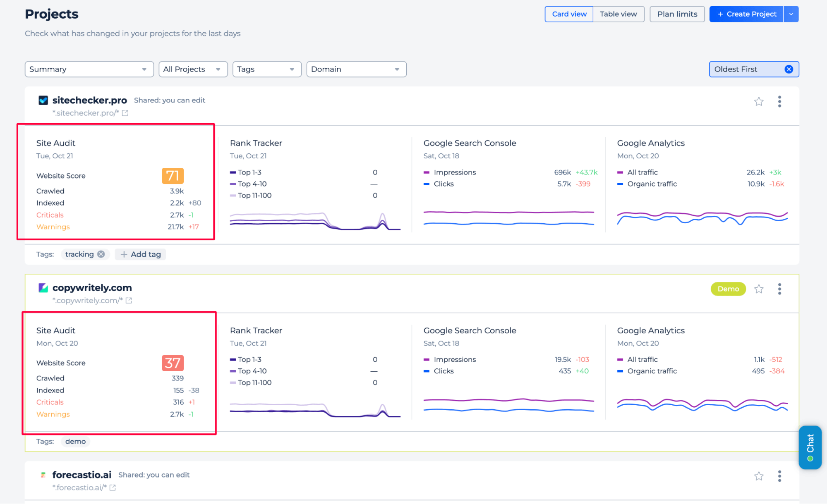Open sitechecker.pro external link icon
The image size is (827, 504).
point(125,113)
